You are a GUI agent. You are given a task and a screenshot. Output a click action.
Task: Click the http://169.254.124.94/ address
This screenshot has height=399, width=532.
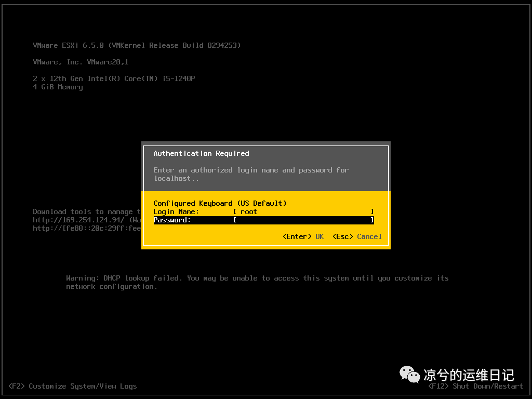pyautogui.click(x=79, y=220)
